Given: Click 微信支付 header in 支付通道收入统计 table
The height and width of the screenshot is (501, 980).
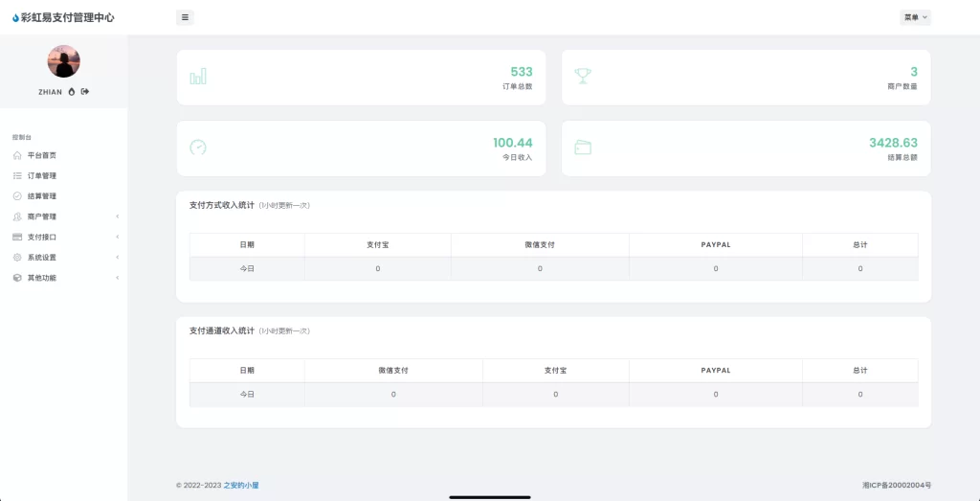Looking at the screenshot, I should (x=393, y=371).
